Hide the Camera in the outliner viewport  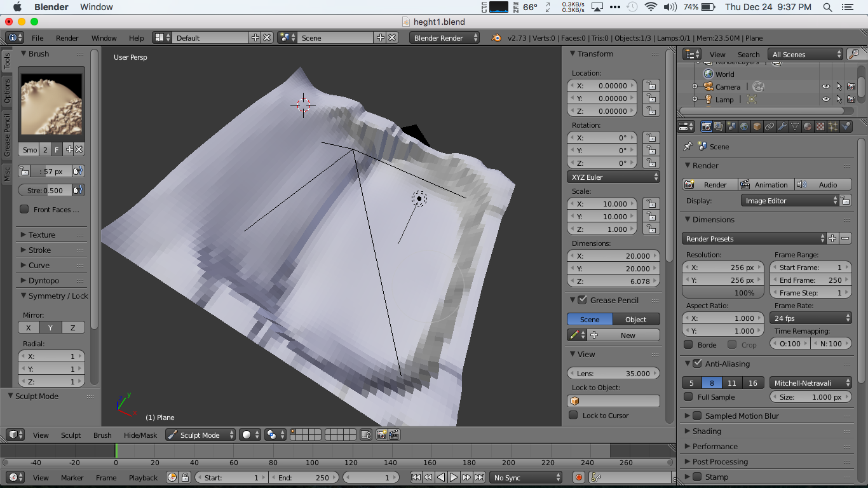tap(825, 86)
